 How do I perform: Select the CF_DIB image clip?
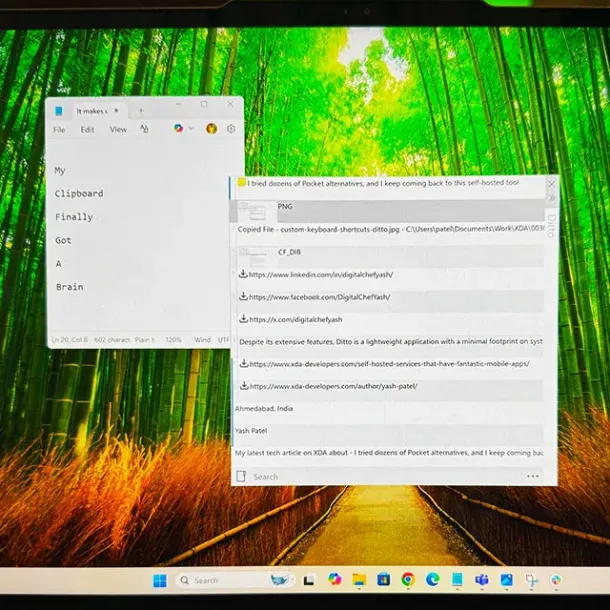388,256
